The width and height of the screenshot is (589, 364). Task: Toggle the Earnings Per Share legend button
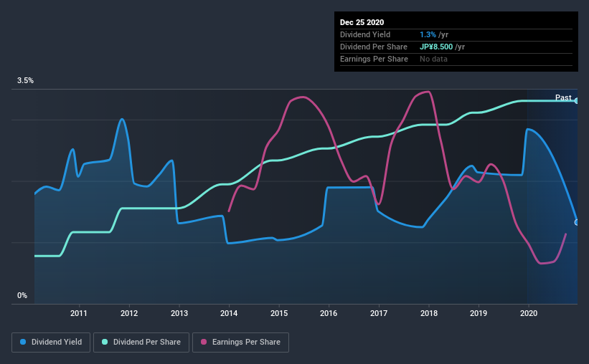tap(240, 343)
